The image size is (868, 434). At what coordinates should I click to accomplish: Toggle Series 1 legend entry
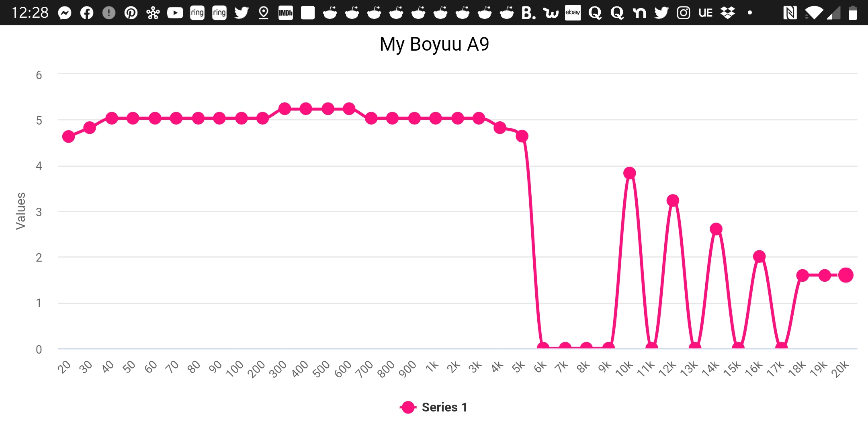coord(434,407)
